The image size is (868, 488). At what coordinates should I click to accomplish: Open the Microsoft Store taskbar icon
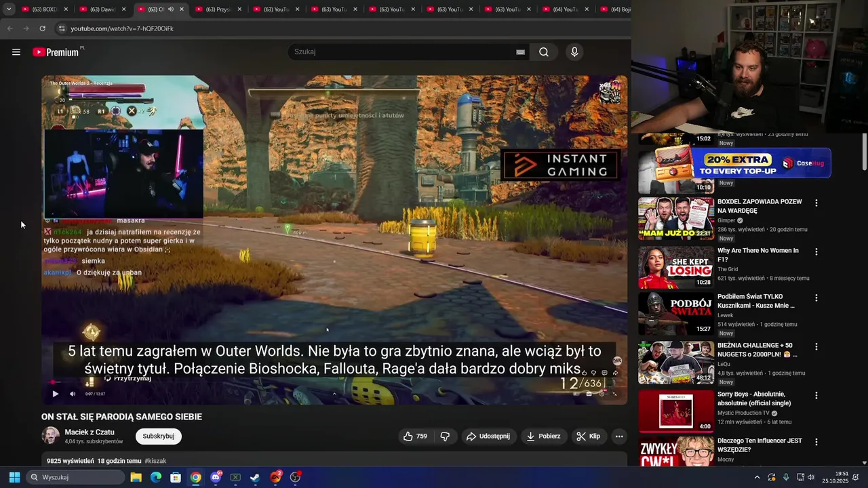[x=176, y=477]
